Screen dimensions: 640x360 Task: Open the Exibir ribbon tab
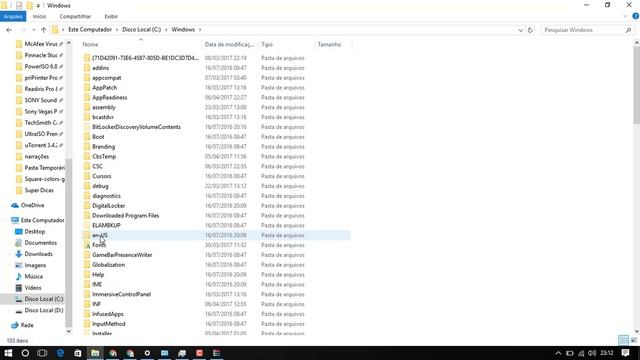[x=111, y=16]
